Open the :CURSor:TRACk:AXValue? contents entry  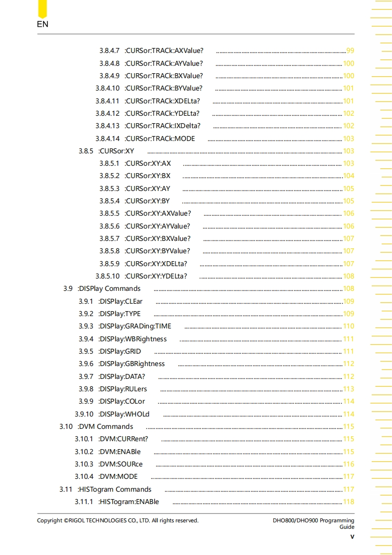[164, 51]
